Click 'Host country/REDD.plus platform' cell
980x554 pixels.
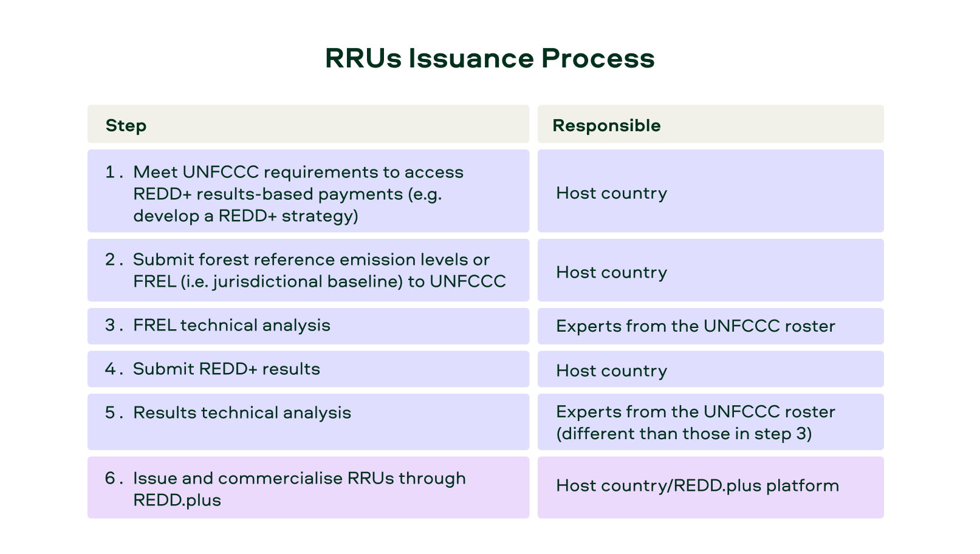coord(710,487)
